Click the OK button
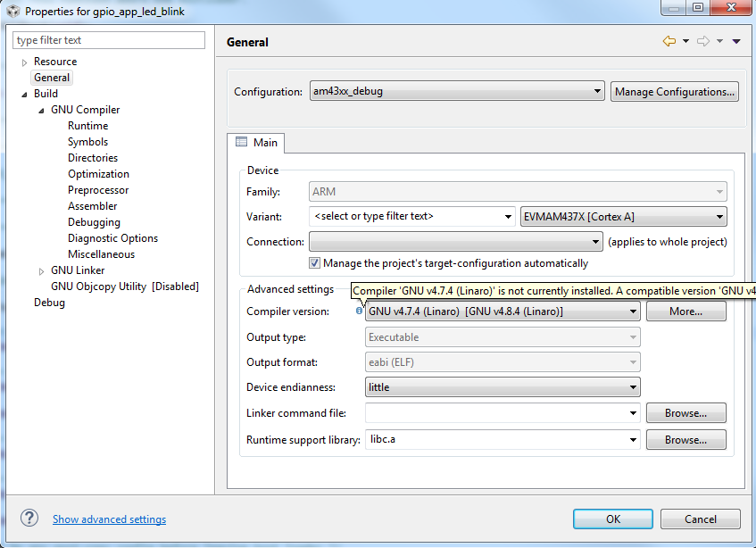Image resolution: width=756 pixels, height=548 pixels. pos(613,519)
